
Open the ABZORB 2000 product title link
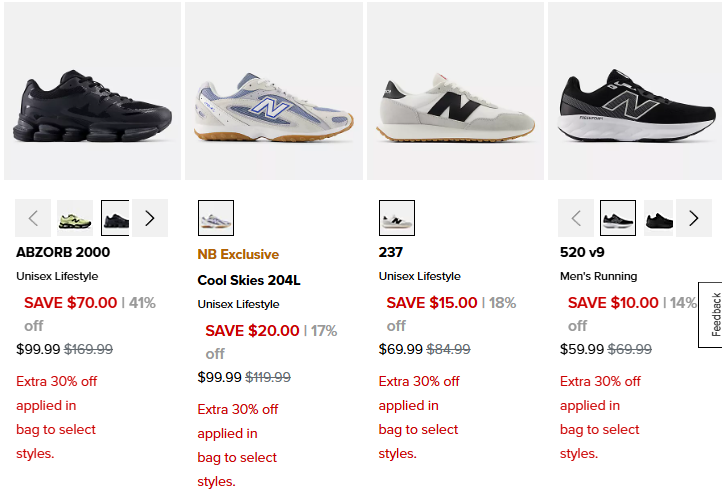[63, 252]
